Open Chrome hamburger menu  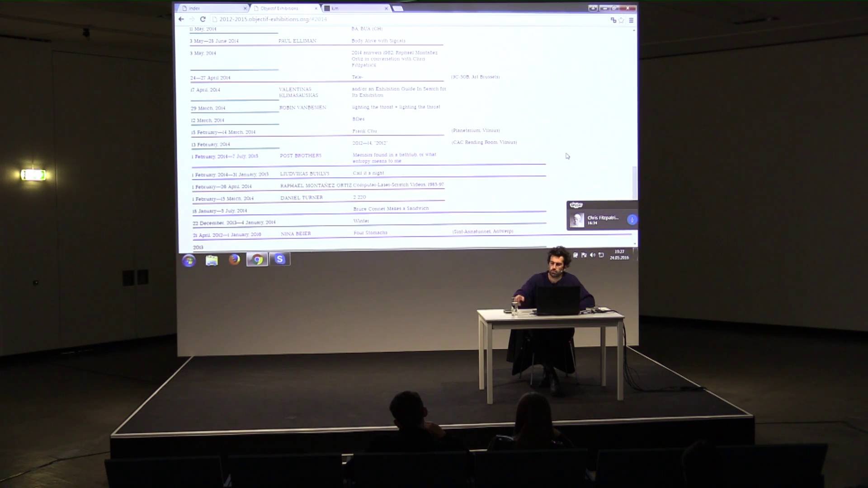pos(631,20)
